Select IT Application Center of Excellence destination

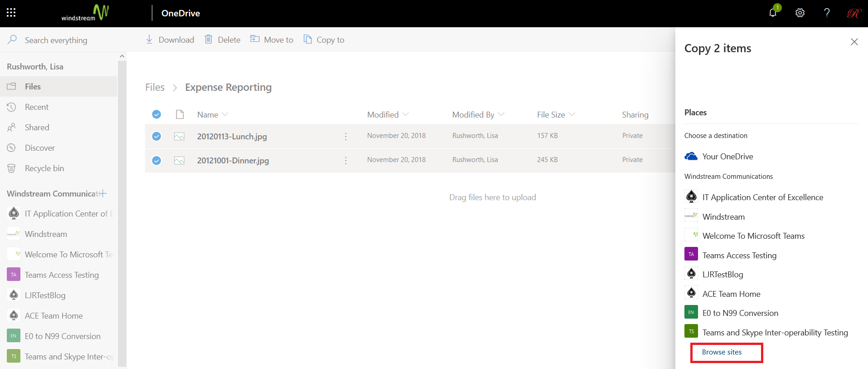click(x=754, y=197)
